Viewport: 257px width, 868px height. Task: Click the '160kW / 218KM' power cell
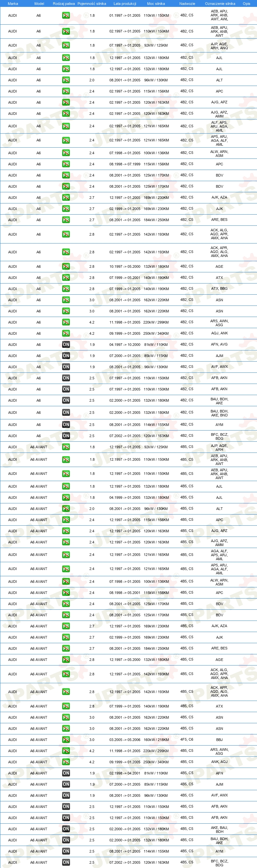pos(156,740)
